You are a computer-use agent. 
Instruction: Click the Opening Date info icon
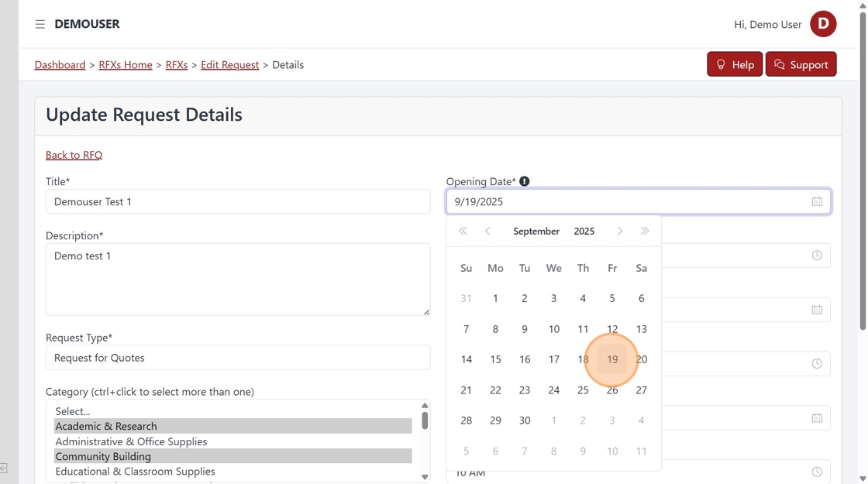[x=525, y=181]
